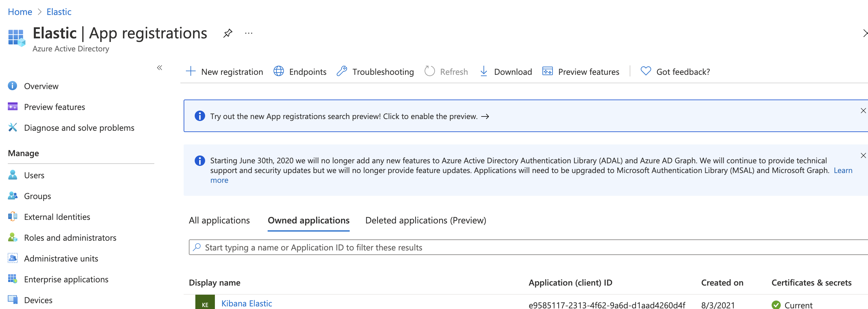Open the Kibana Elastic app registration
This screenshot has width=868, height=309.
(246, 303)
